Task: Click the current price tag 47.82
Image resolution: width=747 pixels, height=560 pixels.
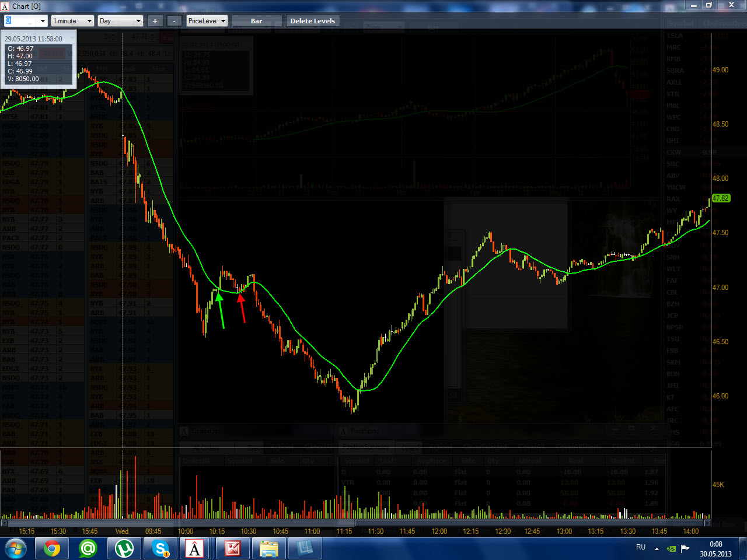Action: point(721,198)
